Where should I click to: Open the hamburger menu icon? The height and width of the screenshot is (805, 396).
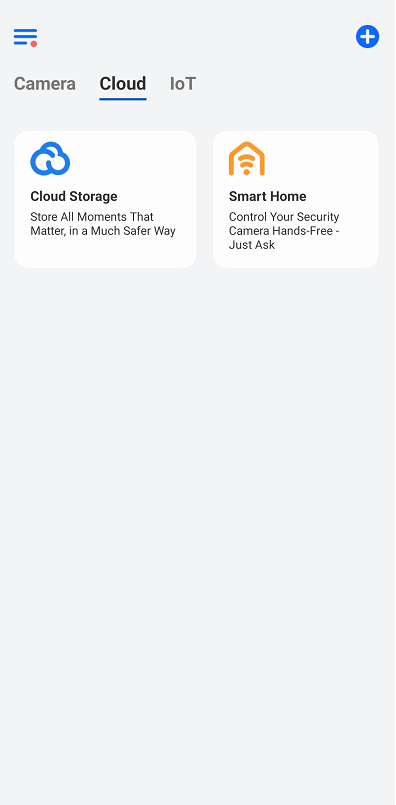(x=25, y=37)
